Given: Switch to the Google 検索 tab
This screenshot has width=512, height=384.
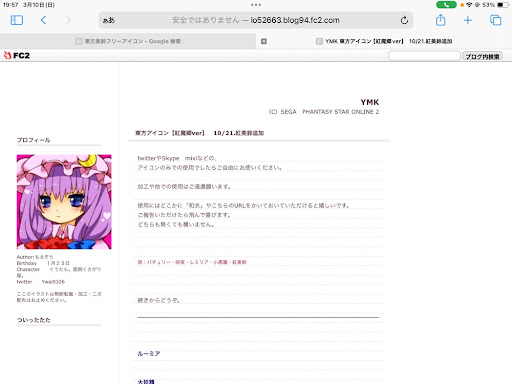Looking at the screenshot, I should [128, 41].
